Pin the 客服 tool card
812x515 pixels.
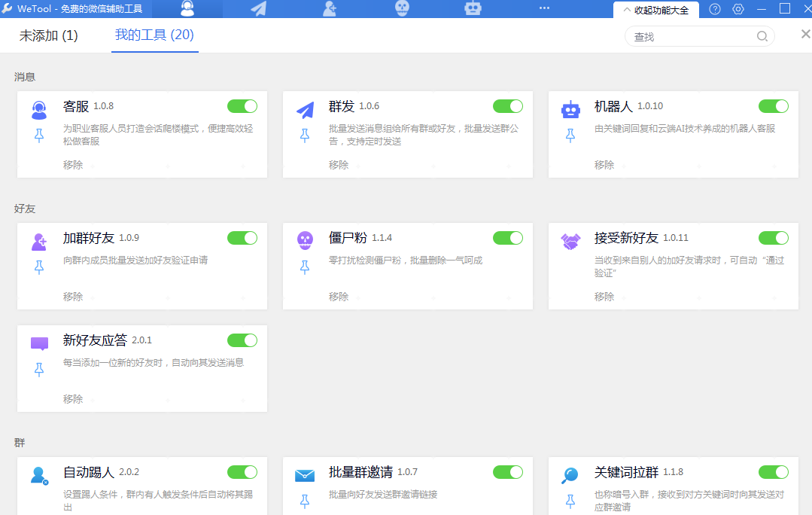point(39,136)
